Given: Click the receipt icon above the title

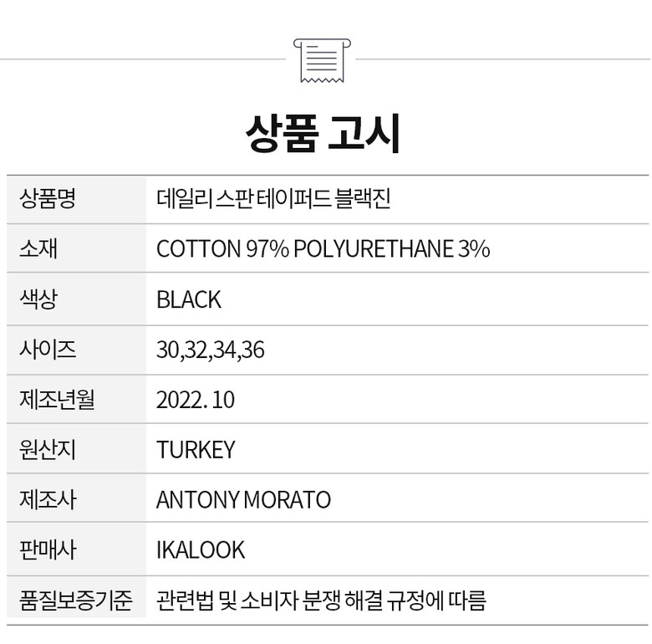Looking at the screenshot, I should [x=323, y=59].
